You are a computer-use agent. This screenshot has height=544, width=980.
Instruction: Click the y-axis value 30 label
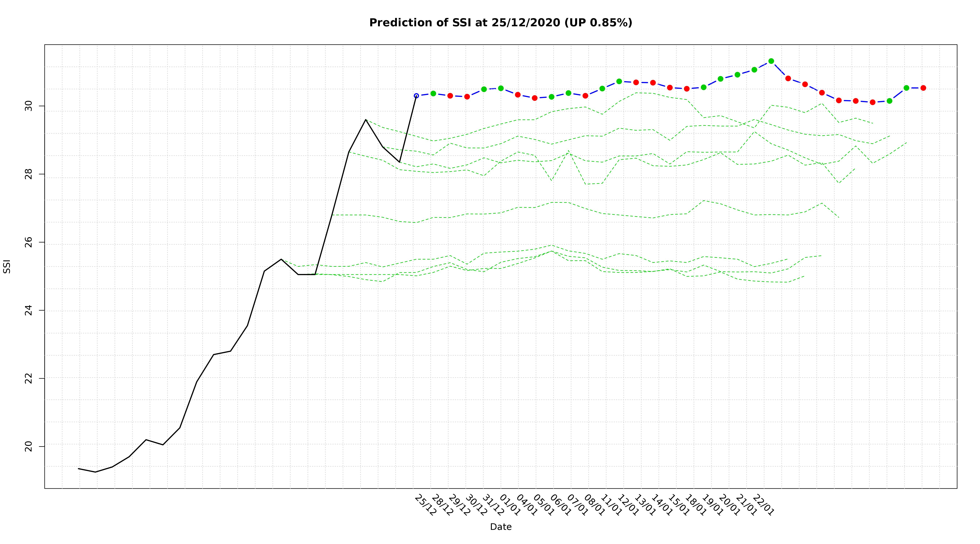click(28, 106)
